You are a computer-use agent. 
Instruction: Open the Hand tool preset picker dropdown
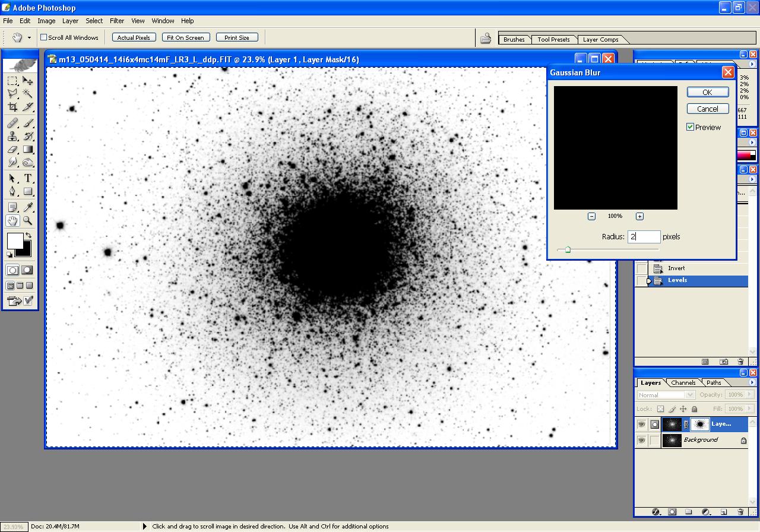[x=29, y=37]
